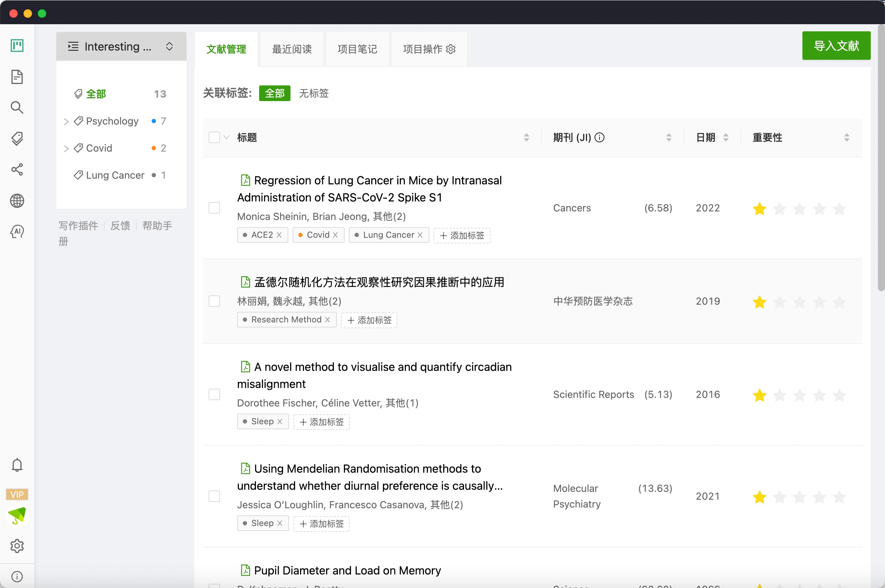Remove Sleep tag from circadian misalignment paper
The width and height of the screenshot is (885, 588).
coord(280,421)
